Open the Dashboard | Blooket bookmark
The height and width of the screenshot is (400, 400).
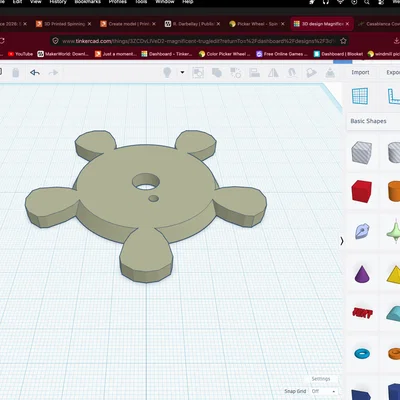tap(338, 54)
